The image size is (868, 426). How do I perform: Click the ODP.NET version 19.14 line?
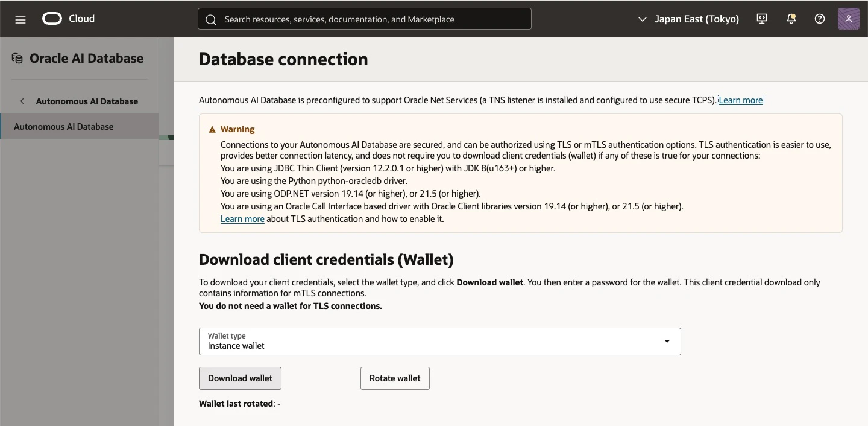351,194
